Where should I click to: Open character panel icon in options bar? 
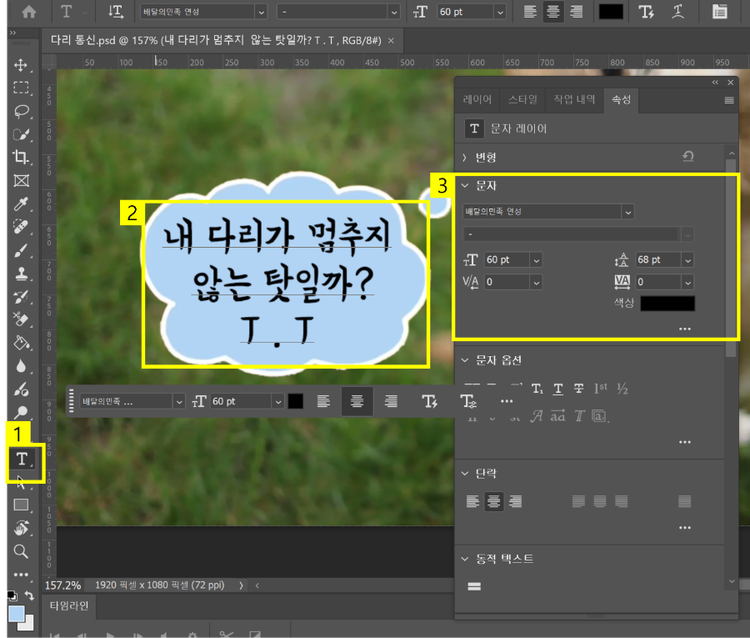tap(719, 11)
